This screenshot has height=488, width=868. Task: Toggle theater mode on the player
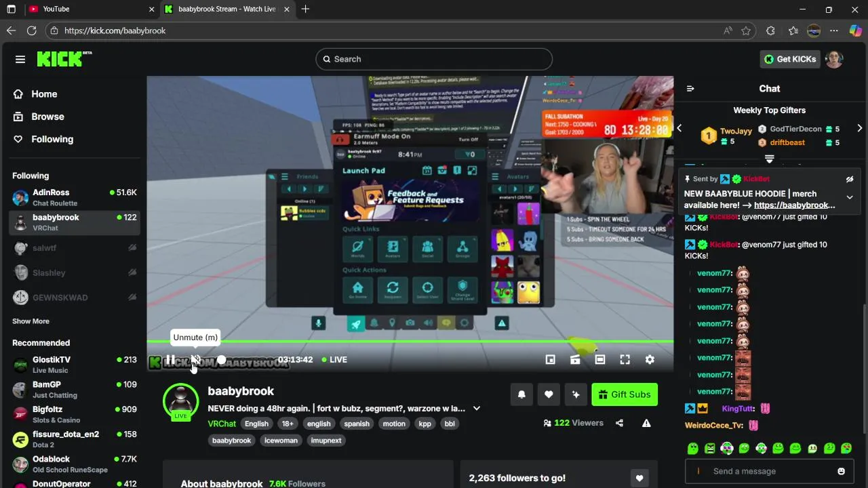click(600, 360)
